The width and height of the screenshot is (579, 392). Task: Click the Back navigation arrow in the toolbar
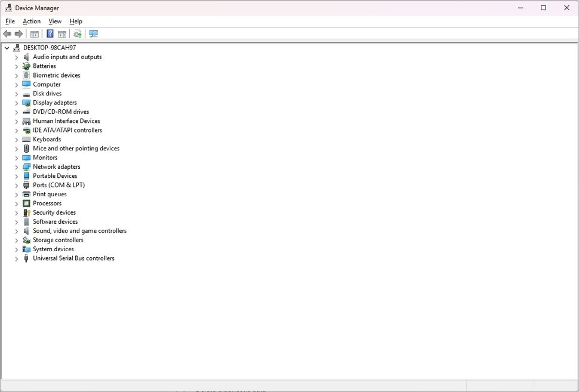[7, 33]
